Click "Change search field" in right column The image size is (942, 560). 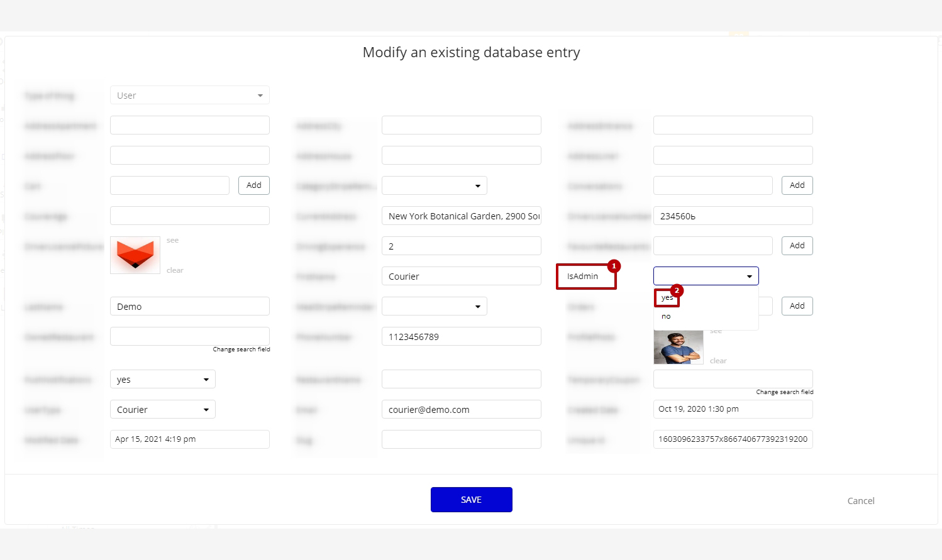(784, 392)
